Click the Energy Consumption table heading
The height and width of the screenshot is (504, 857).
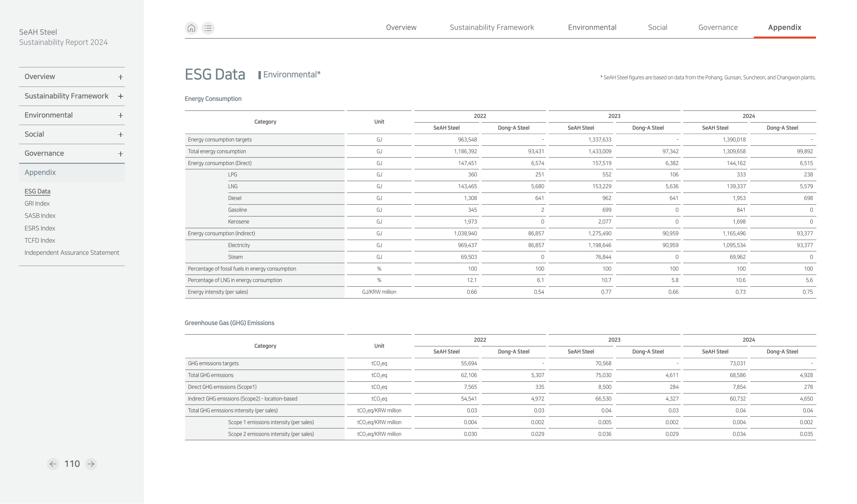[x=213, y=99]
